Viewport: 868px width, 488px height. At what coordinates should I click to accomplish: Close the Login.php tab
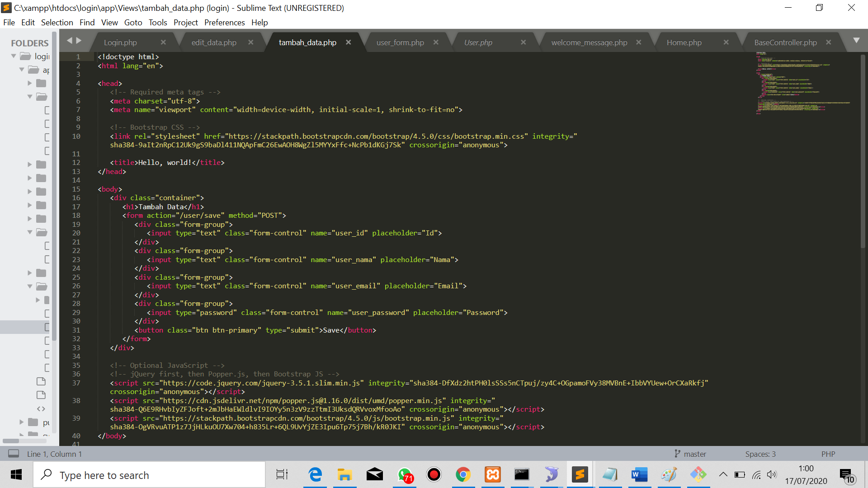163,42
